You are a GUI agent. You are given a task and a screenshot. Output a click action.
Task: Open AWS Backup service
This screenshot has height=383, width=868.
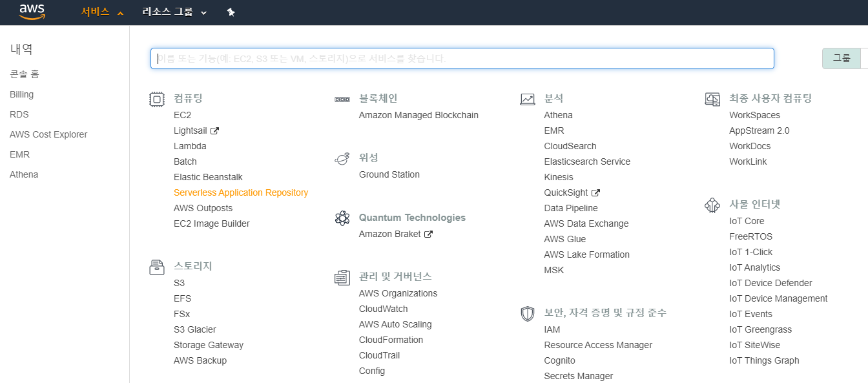pyautogui.click(x=200, y=360)
